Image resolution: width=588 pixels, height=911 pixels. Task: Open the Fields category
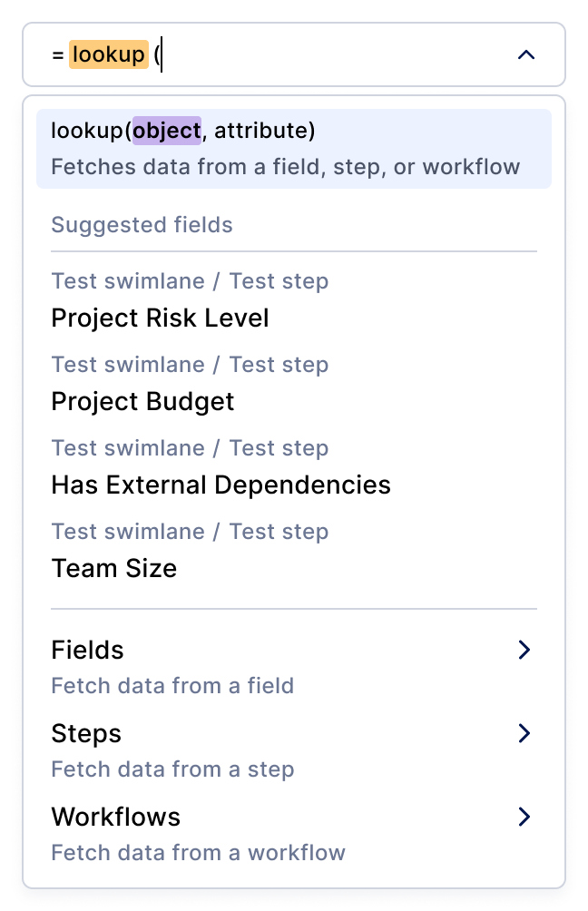tap(87, 651)
